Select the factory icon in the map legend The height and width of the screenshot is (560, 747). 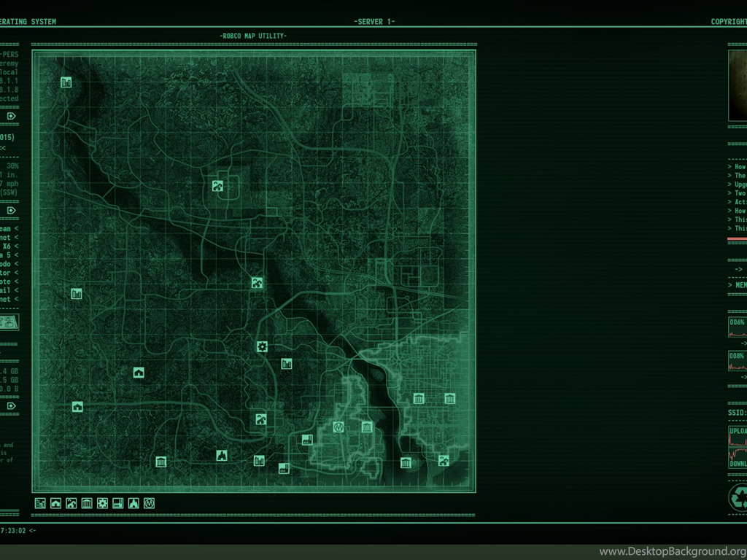(118, 503)
